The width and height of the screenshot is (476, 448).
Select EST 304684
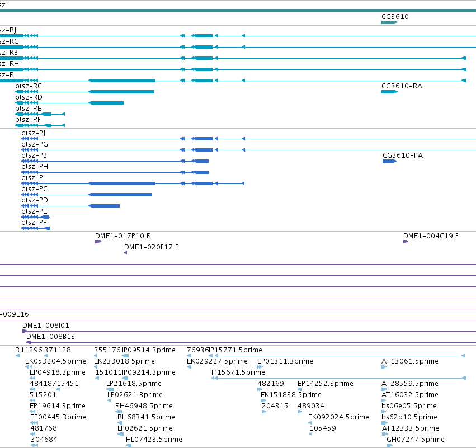[44, 440]
